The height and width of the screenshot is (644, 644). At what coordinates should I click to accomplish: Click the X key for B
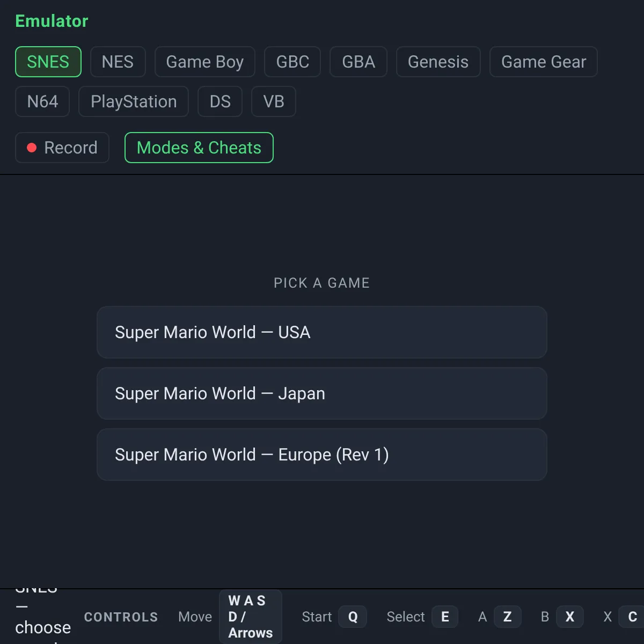point(570,617)
